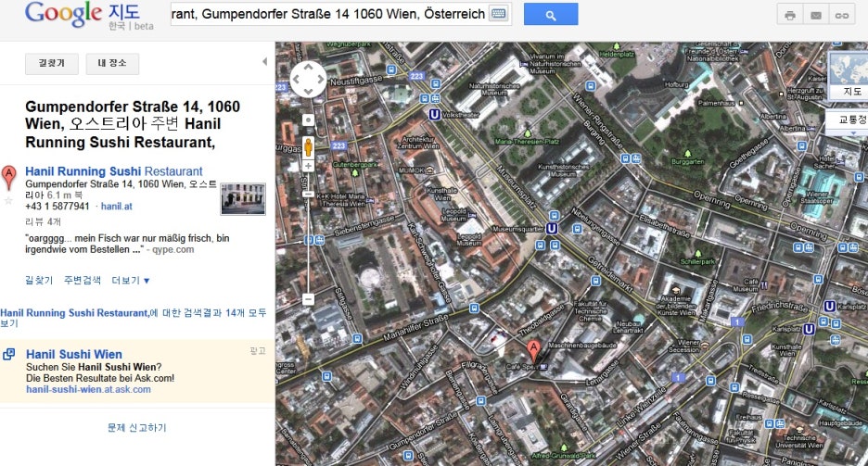Click the Wiener Staatsoper map label

(816, 197)
